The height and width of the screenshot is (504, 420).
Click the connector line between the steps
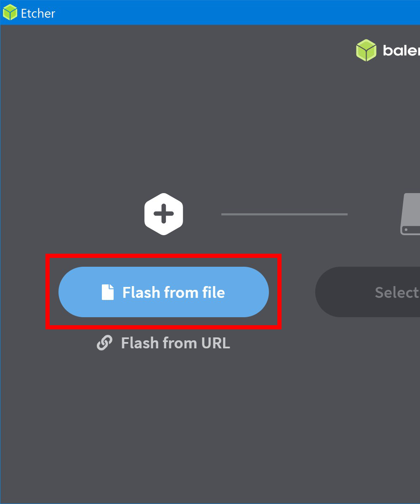[x=284, y=214]
